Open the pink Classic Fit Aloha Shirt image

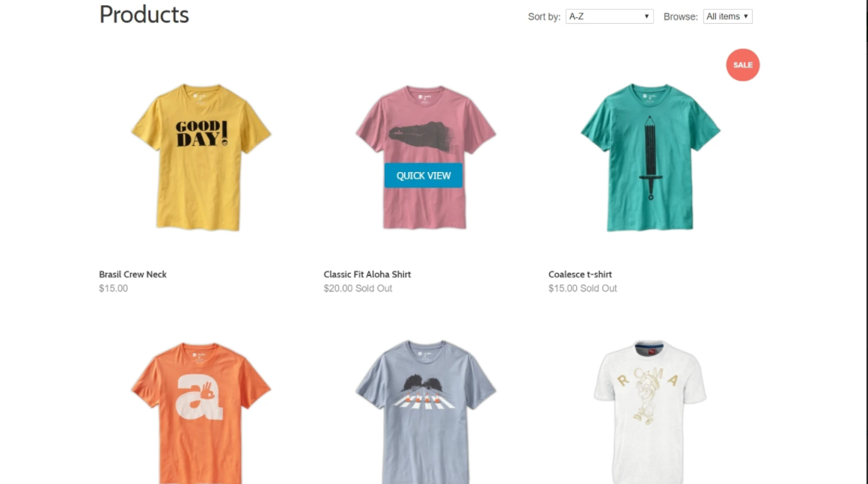426,157
